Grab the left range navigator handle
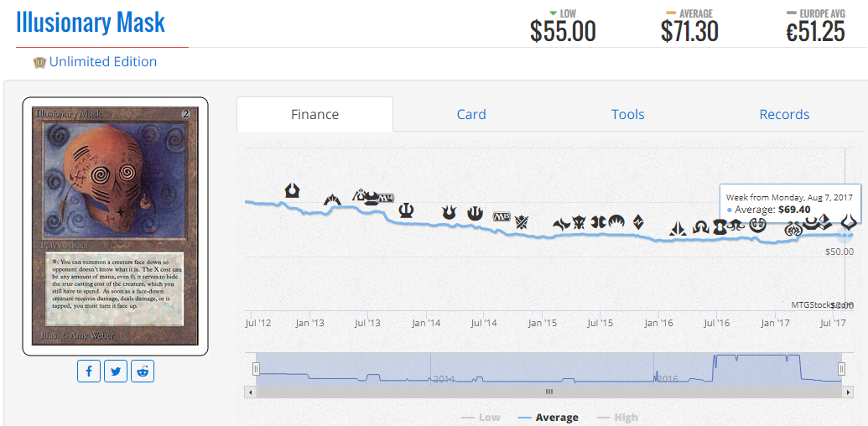The width and height of the screenshot is (868, 426). pos(256,369)
